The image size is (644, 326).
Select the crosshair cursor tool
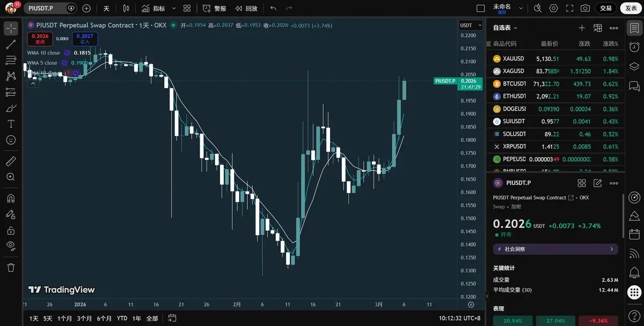(11, 28)
